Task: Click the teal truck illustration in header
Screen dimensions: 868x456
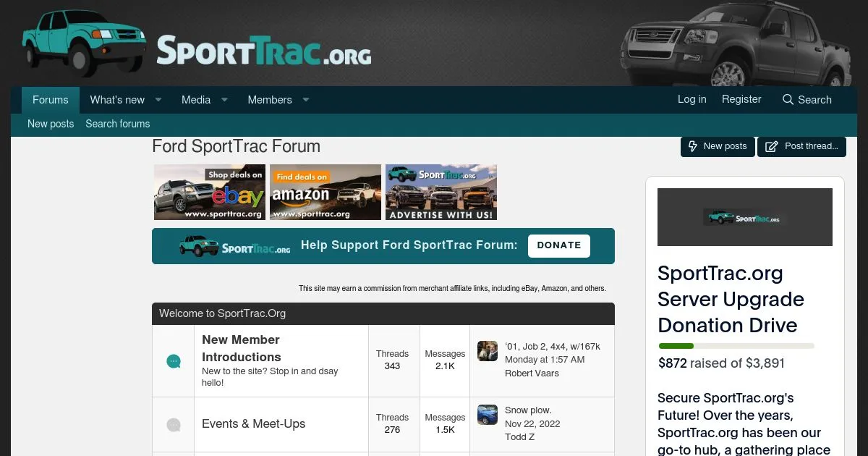Action: [83, 43]
